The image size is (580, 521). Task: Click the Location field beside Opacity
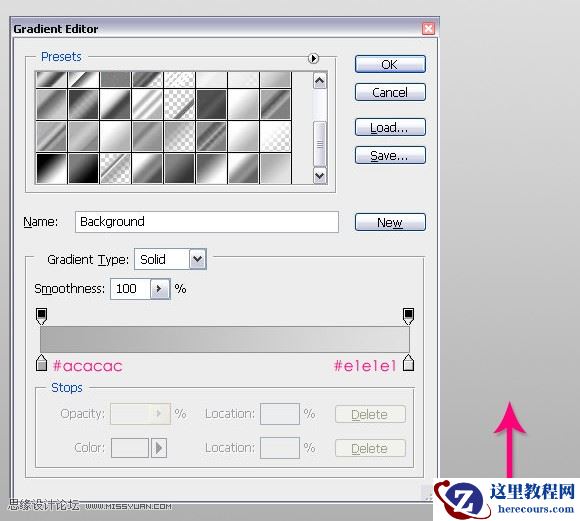pyautogui.click(x=280, y=414)
